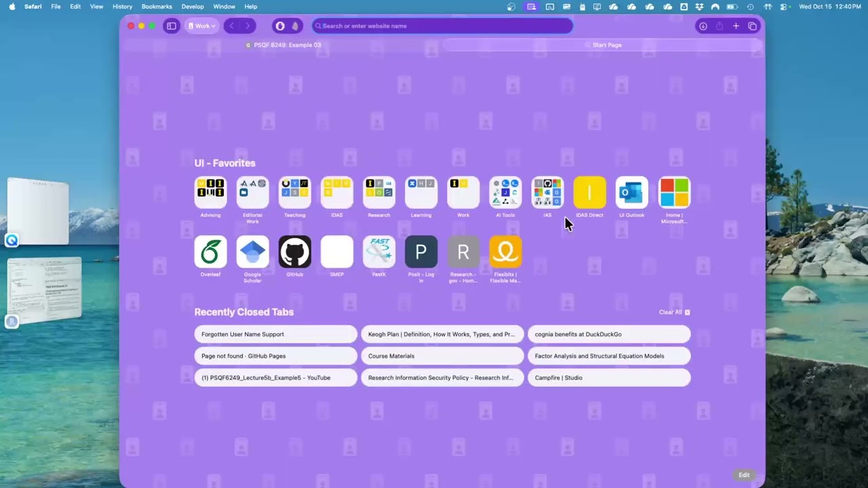Reopen Forgotten User Name Support tab
The width and height of the screenshot is (868, 488).
click(275, 334)
